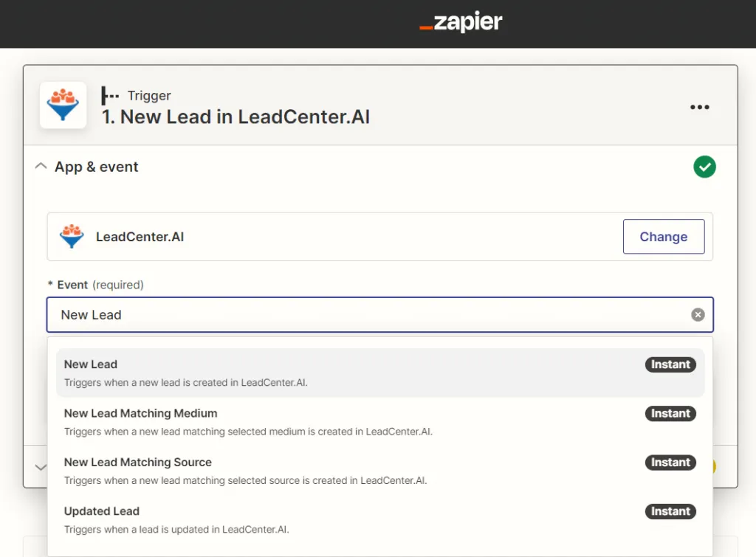This screenshot has width=756, height=557.
Task: Click the 'Event (required)' field label
Action: tap(95, 285)
